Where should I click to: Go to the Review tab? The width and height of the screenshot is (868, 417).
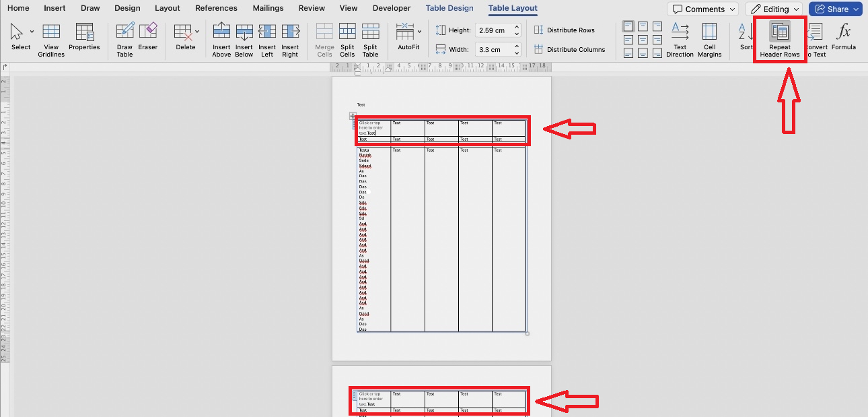(x=312, y=8)
